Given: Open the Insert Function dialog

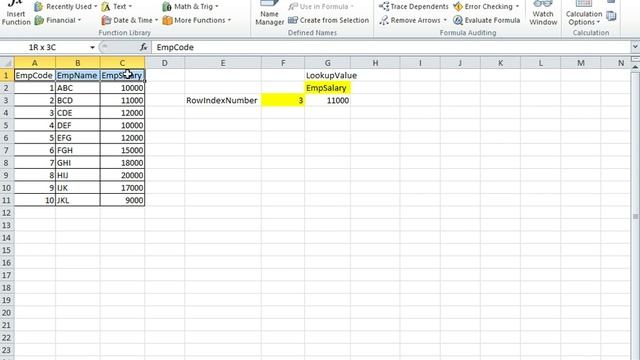Looking at the screenshot, I should tap(16, 13).
